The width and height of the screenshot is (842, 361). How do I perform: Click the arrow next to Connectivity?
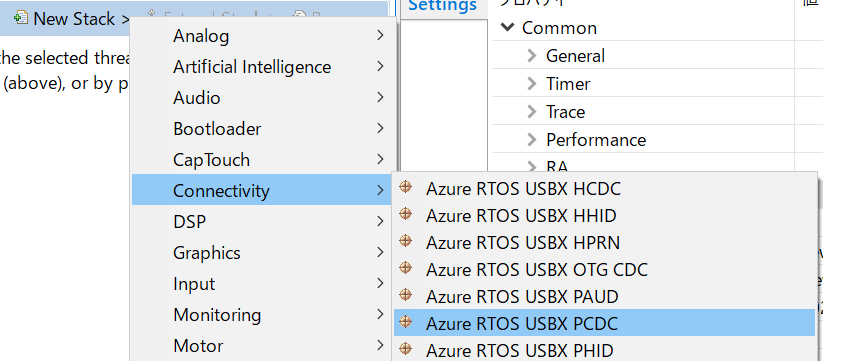coord(381,190)
